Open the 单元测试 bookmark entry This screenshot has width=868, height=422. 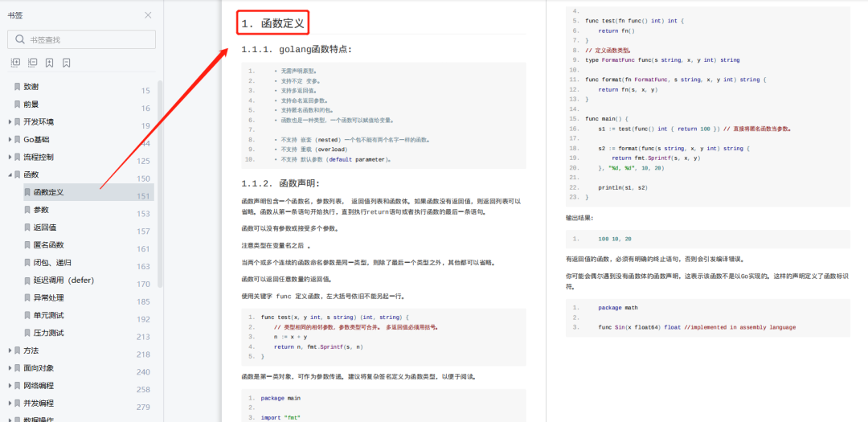click(x=48, y=315)
